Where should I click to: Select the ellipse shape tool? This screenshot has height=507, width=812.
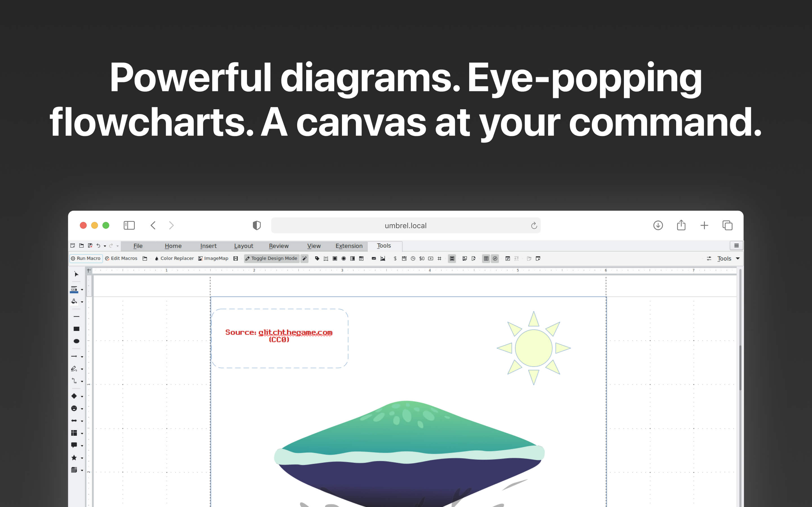coord(76,341)
